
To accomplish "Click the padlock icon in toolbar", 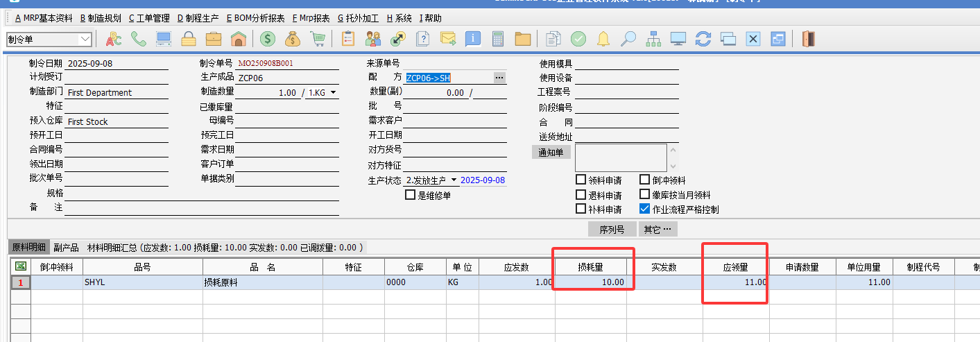I will (x=188, y=39).
